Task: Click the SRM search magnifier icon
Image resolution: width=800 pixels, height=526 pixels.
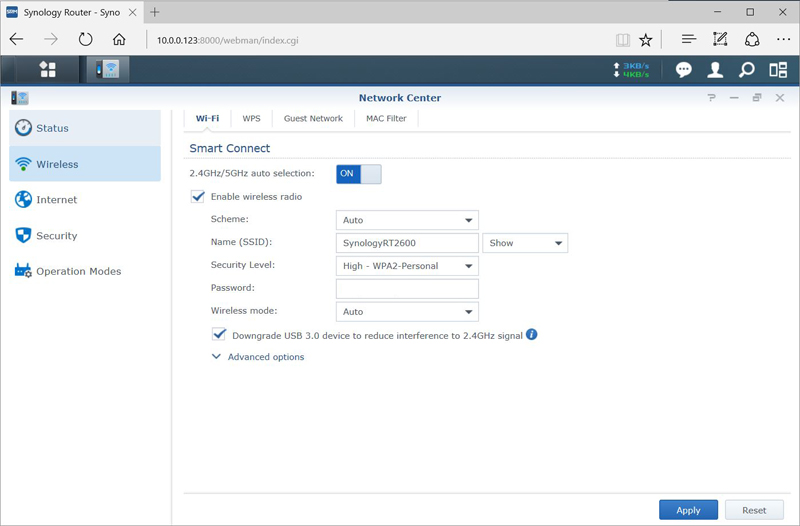Action: 746,70
